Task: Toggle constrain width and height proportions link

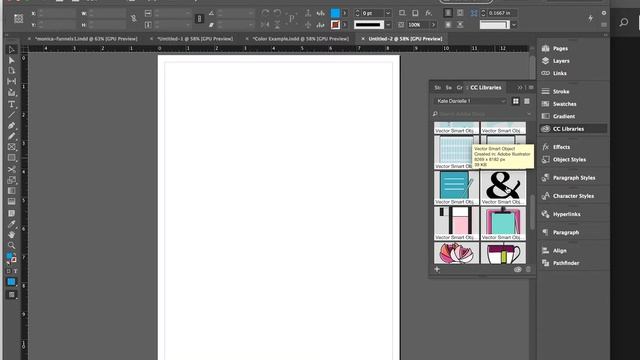Action: pyautogui.click(x=133, y=18)
